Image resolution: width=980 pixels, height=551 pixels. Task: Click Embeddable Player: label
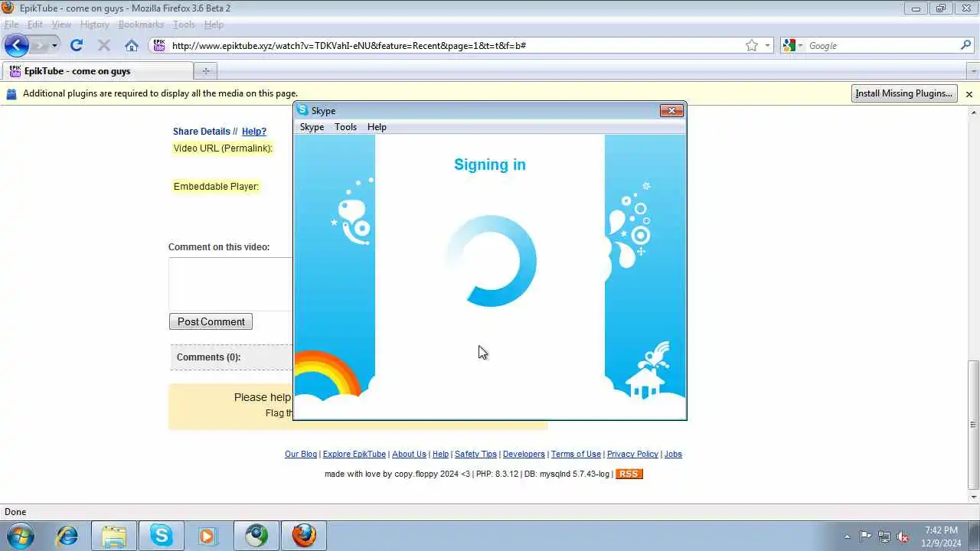coord(216,187)
